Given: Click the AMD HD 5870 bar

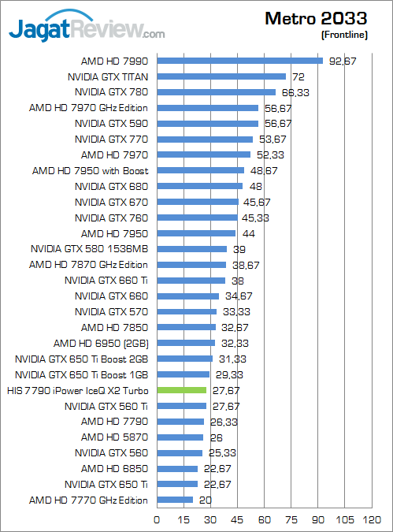Looking at the screenshot, I should pos(180,437).
